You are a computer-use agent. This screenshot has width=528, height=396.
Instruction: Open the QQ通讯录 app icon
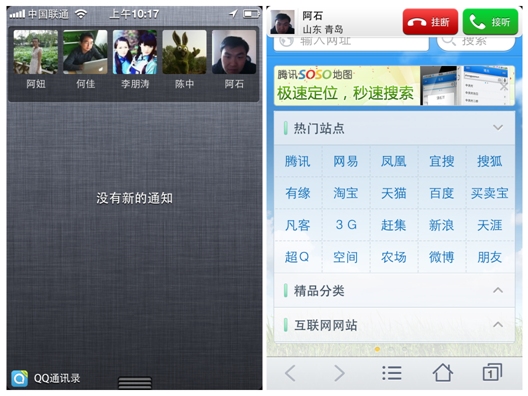click(x=20, y=378)
